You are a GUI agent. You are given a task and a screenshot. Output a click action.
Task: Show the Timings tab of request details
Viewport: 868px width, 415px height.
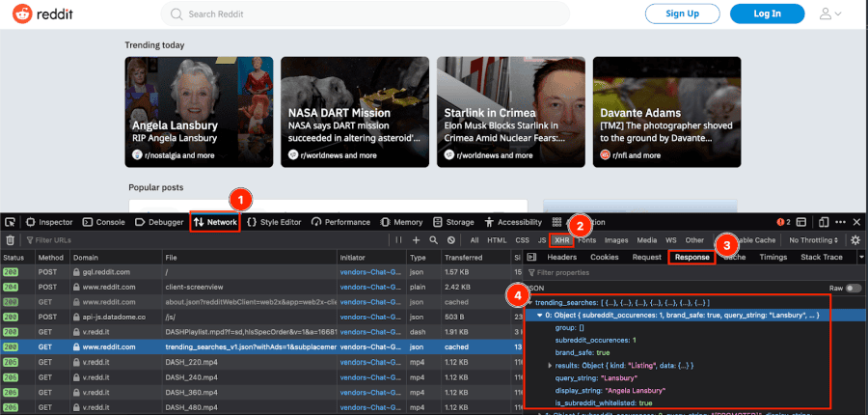(773, 257)
